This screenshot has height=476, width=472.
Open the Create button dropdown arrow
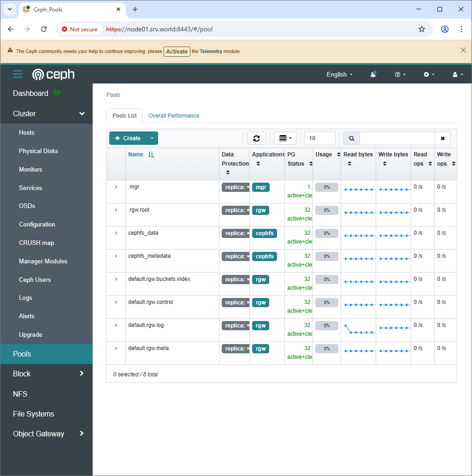click(152, 138)
